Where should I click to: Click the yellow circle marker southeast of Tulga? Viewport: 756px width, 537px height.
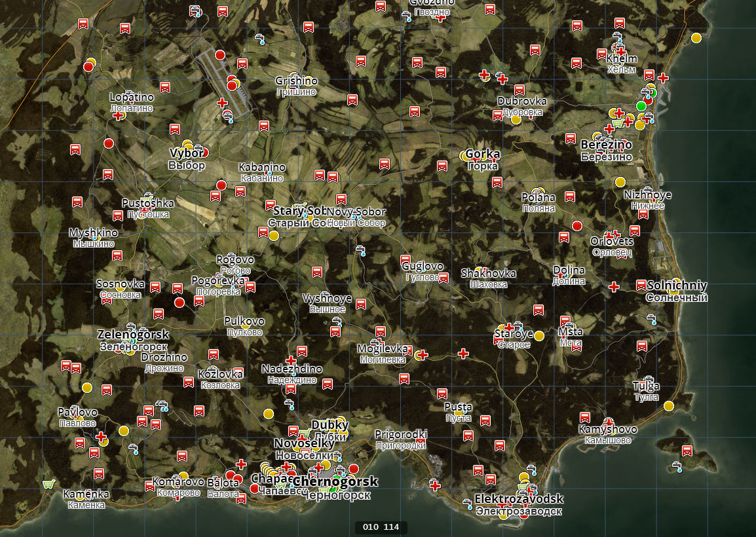coord(668,406)
